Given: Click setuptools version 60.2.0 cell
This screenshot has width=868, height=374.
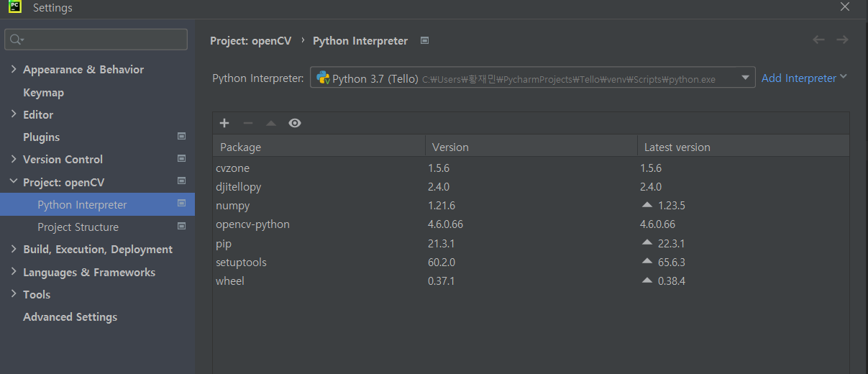Looking at the screenshot, I should pos(442,262).
